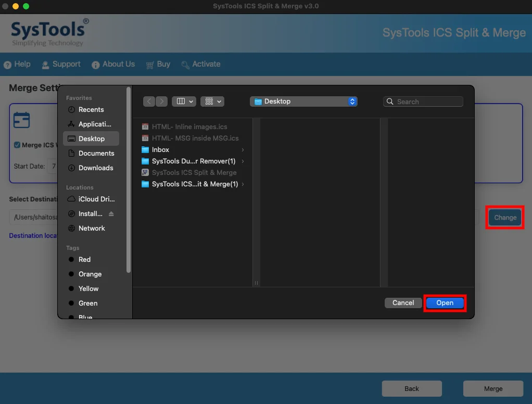532x404 pixels.
Task: Click the magnifier icon in Search field
Action: click(390, 102)
